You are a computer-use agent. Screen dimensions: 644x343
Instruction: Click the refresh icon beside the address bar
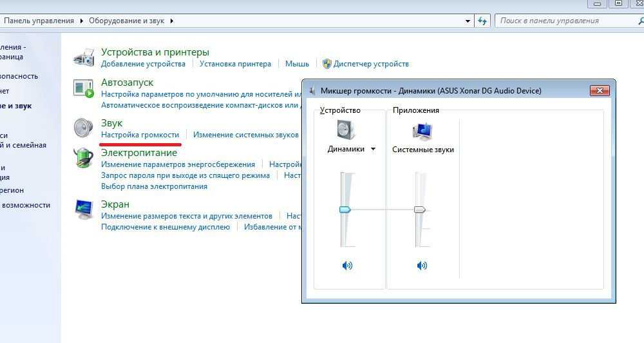click(x=482, y=21)
